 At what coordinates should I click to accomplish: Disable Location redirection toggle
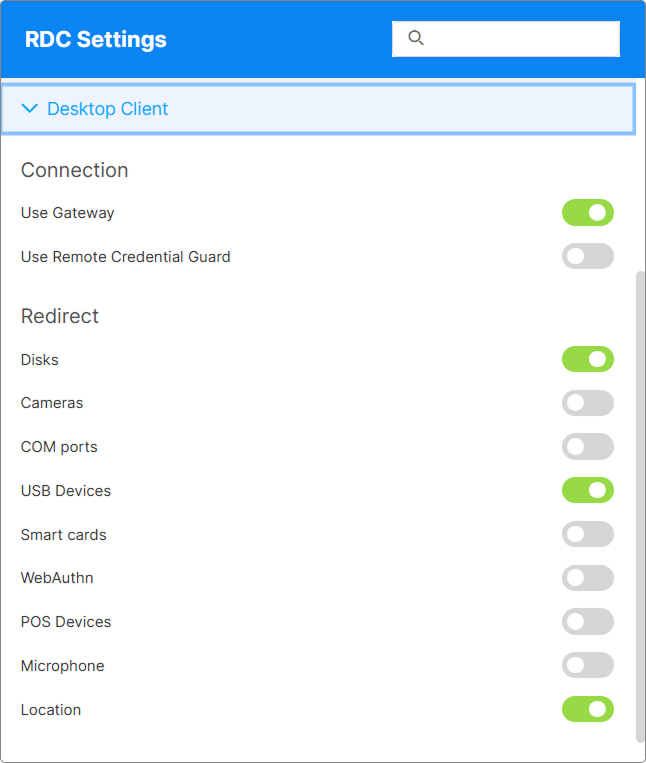pyautogui.click(x=587, y=710)
